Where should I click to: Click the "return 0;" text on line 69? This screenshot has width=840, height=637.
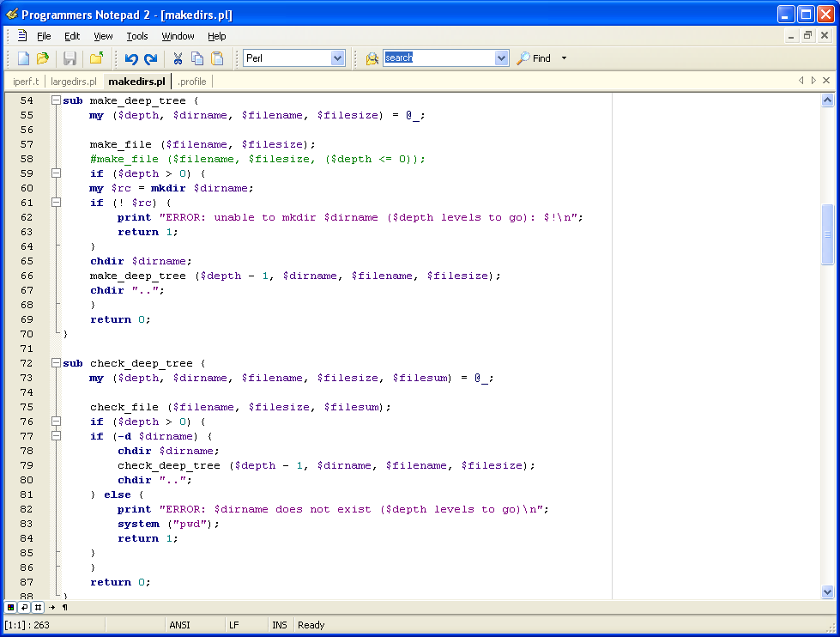(x=120, y=319)
